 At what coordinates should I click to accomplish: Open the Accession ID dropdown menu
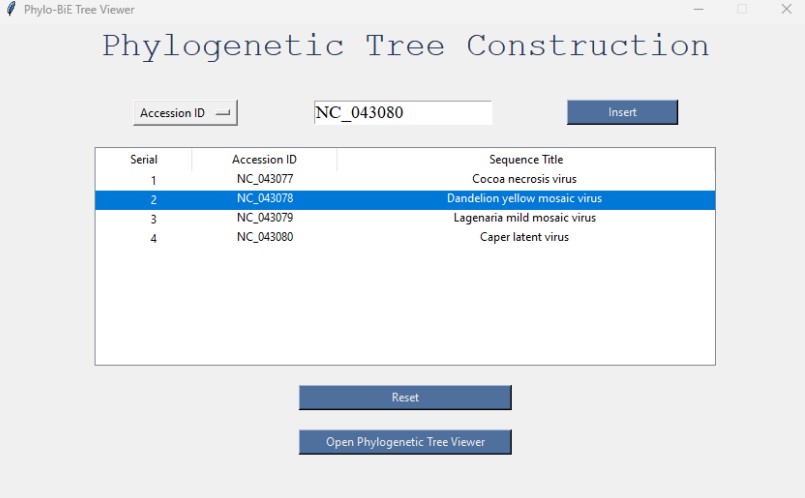pyautogui.click(x=185, y=113)
